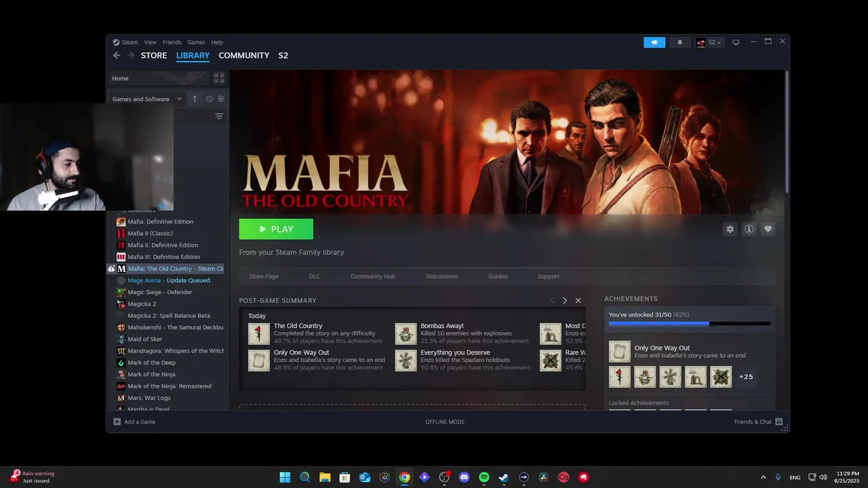Open File Explorer from the taskbar
This screenshot has height=488, width=868.
(x=325, y=477)
